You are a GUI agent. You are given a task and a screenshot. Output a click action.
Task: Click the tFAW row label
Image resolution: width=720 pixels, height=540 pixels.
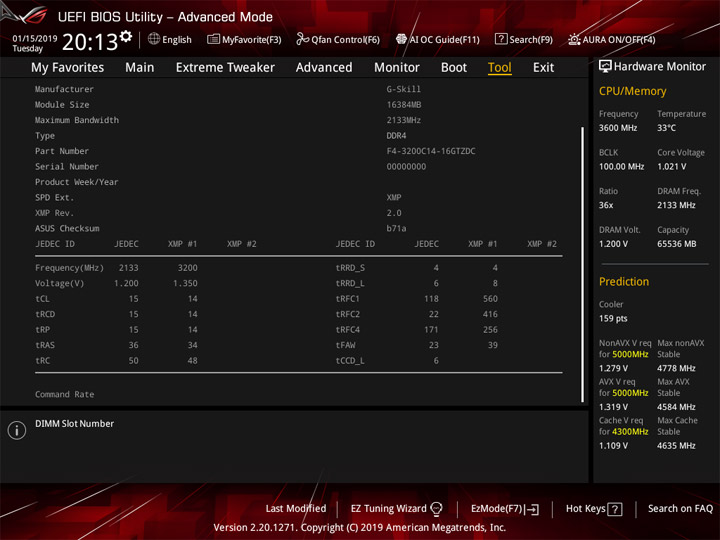pos(345,345)
